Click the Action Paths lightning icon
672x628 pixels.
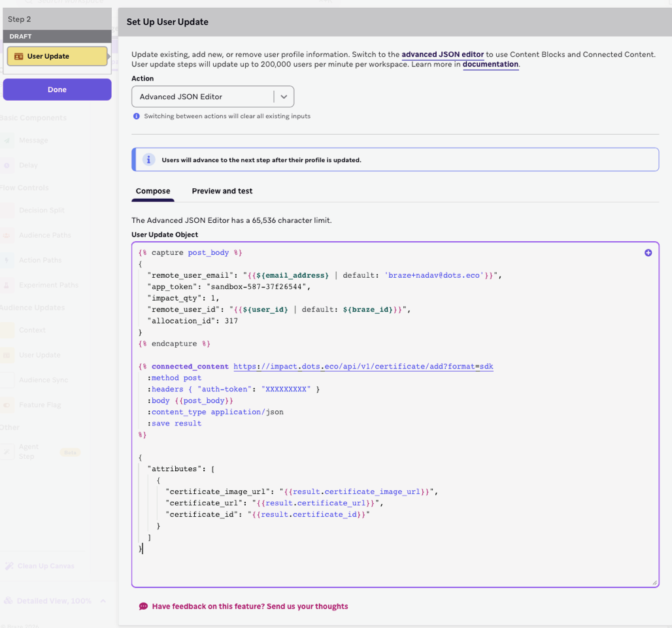(x=7, y=260)
